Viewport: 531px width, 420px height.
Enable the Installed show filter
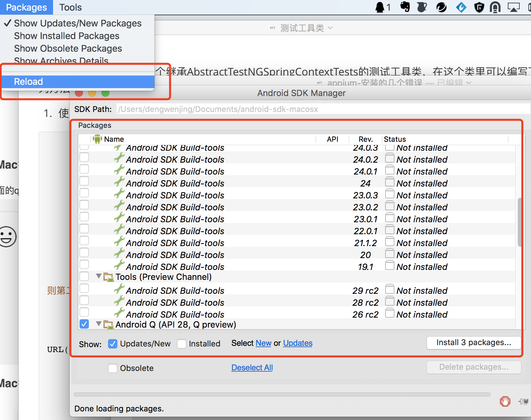pyautogui.click(x=182, y=344)
